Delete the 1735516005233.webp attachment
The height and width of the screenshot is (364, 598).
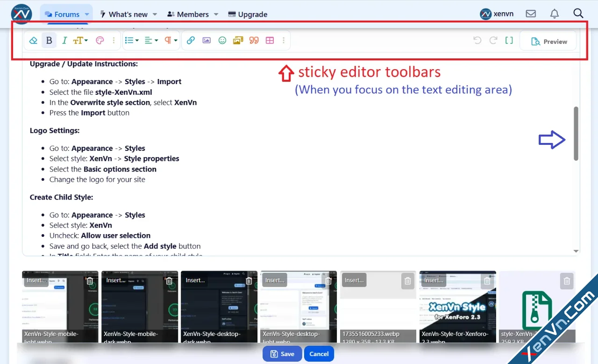[408, 281]
